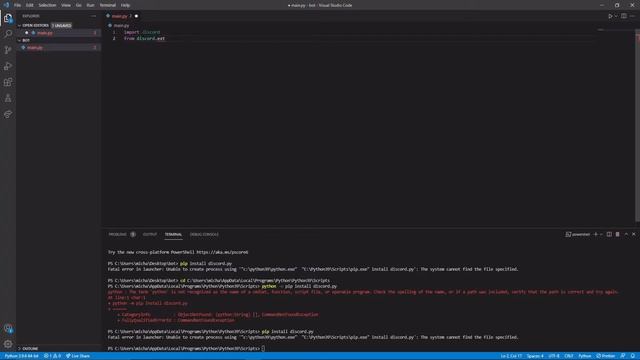Viewport: 640px width, 360px height.
Task: Open the editor More Actions ellipsis
Action: click(x=632, y=16)
